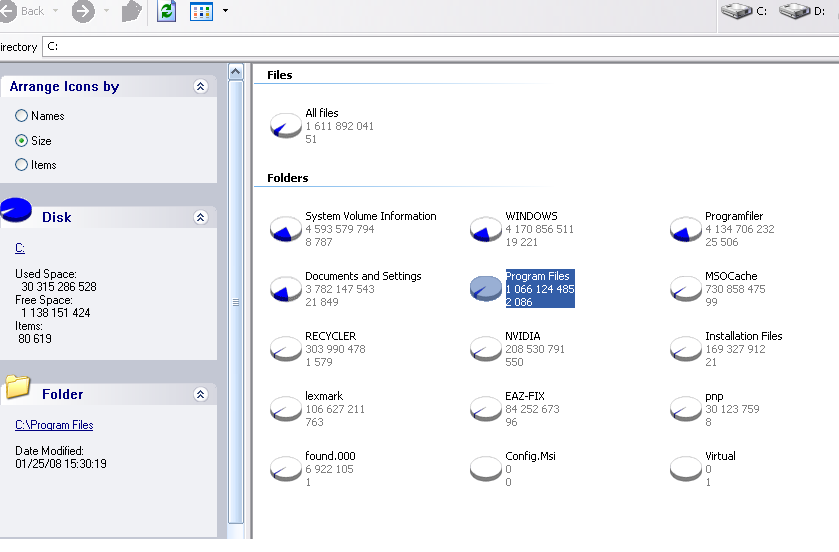Select the highlighted "Program Files" name

pos(538,276)
